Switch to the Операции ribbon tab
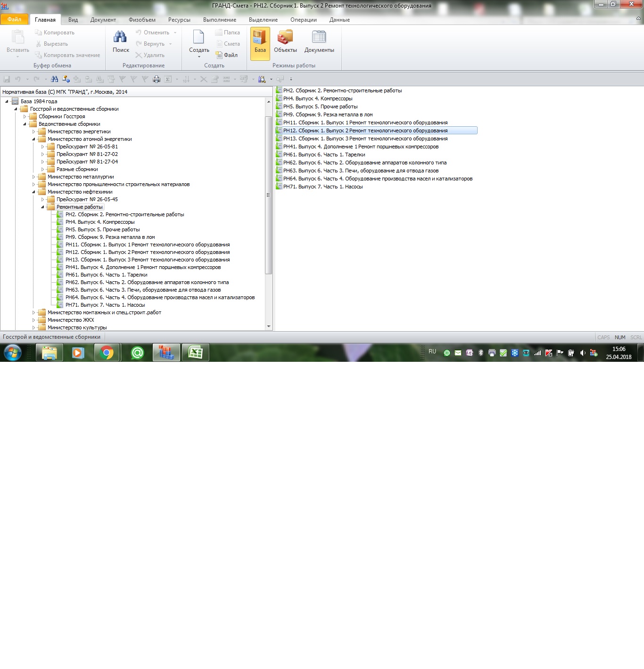The height and width of the screenshot is (669, 644). click(x=304, y=20)
